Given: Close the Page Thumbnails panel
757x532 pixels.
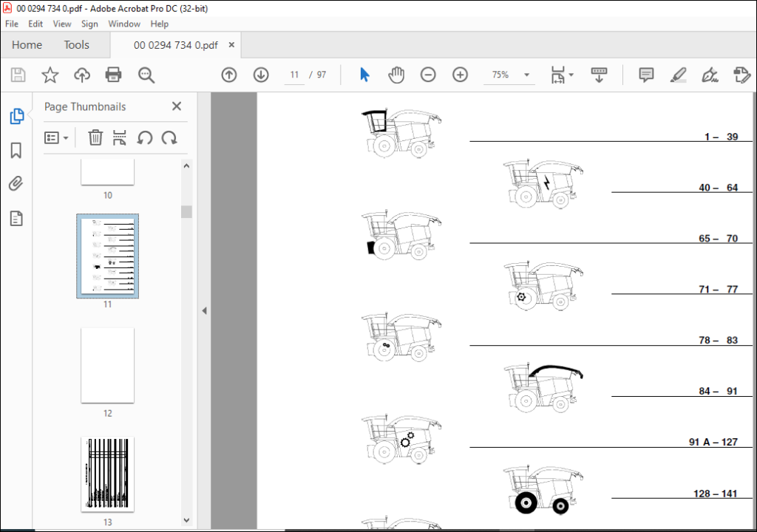Looking at the screenshot, I should (177, 106).
